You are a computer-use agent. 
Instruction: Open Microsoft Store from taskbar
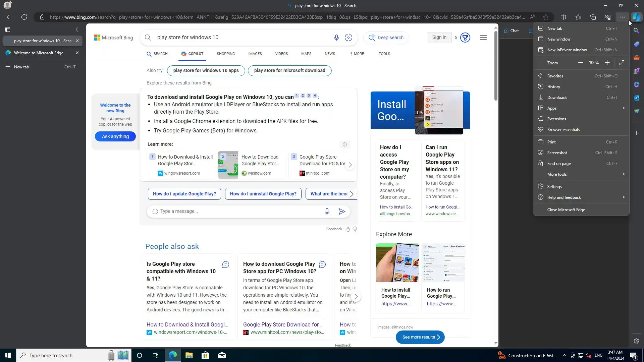point(205,355)
